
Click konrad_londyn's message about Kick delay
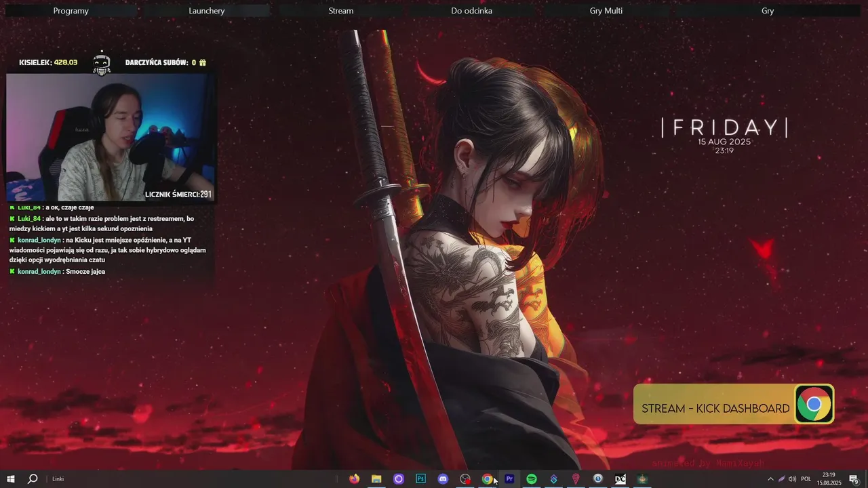[107, 250]
